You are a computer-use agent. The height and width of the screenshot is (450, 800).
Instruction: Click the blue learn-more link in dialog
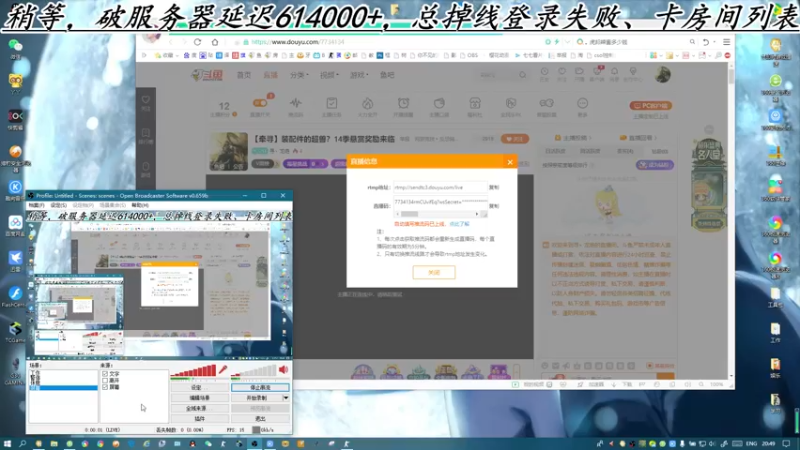459,224
